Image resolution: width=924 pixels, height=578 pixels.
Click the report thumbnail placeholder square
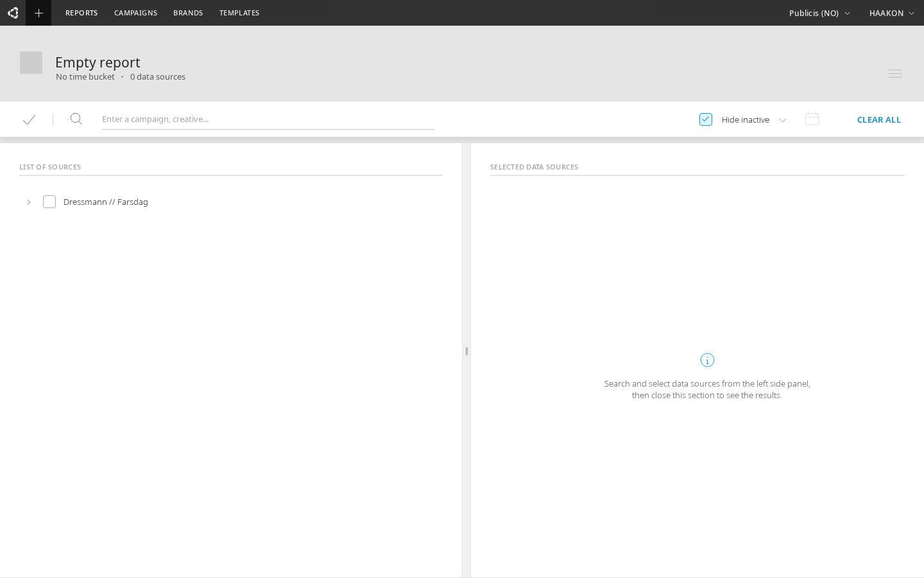(x=31, y=62)
